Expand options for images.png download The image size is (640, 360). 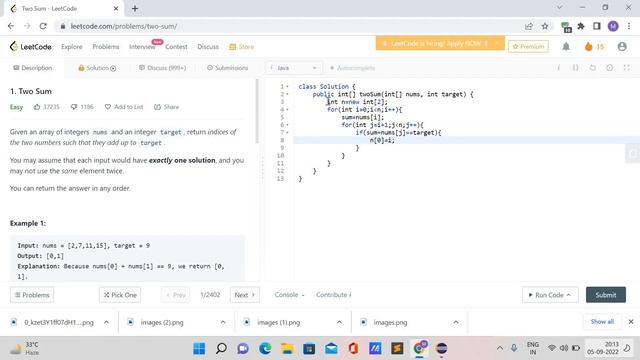[456, 322]
